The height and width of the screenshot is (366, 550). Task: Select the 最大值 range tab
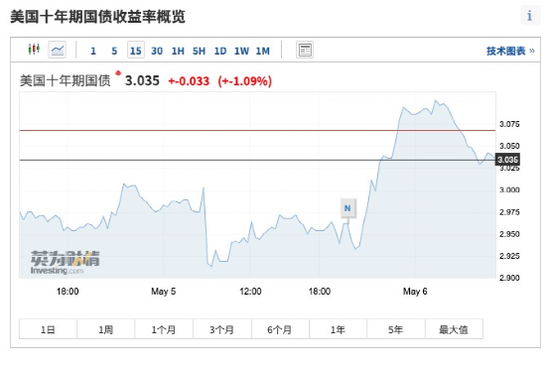pos(454,329)
